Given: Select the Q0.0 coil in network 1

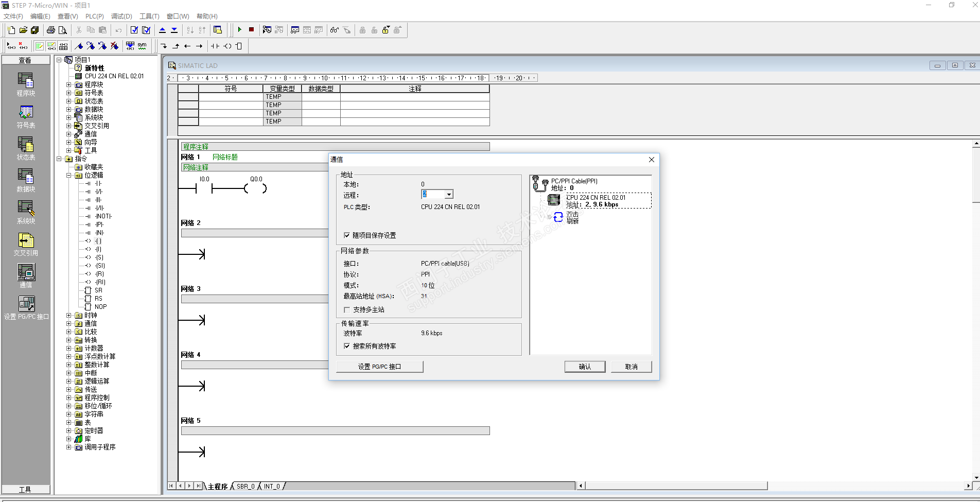Looking at the screenshot, I should pyautogui.click(x=256, y=187).
